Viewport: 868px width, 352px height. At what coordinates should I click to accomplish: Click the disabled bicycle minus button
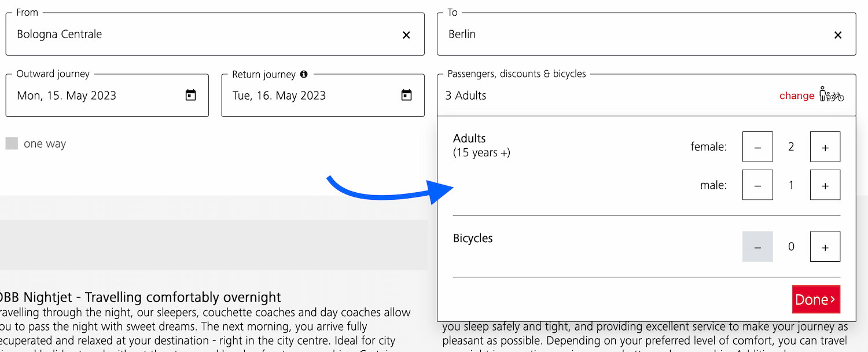(757, 247)
